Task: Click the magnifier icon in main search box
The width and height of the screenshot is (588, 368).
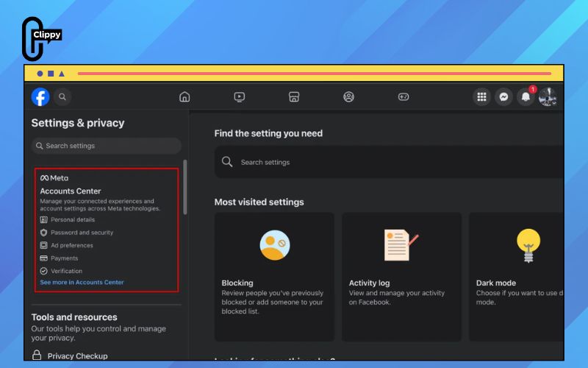Action: point(227,162)
